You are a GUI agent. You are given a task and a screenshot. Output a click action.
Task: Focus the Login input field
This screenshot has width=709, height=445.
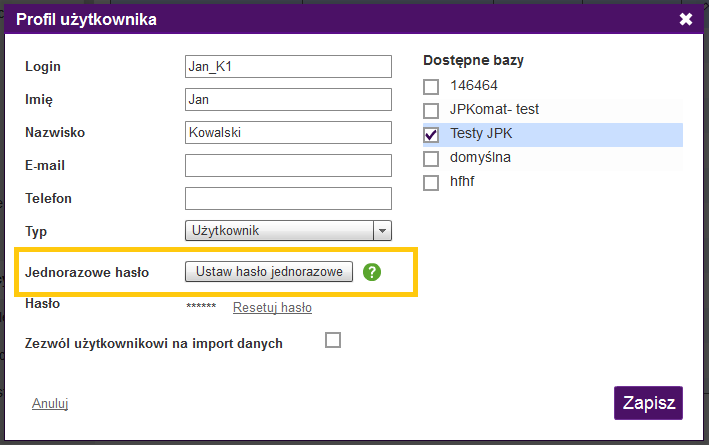click(288, 66)
